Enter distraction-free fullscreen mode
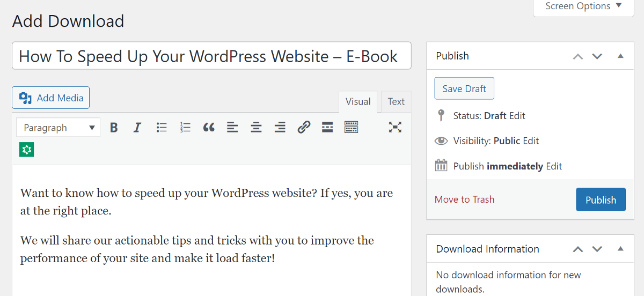Screen dimensions: 644x296 tap(395, 128)
